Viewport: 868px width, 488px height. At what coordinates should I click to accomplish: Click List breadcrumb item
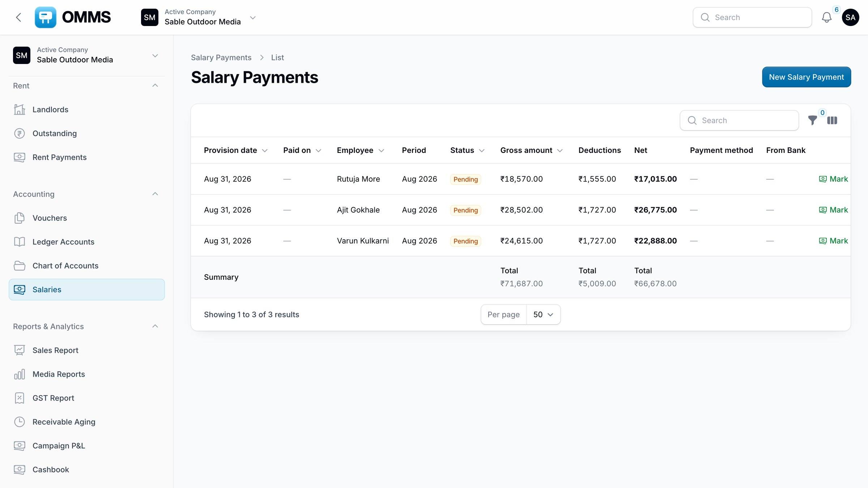point(277,57)
